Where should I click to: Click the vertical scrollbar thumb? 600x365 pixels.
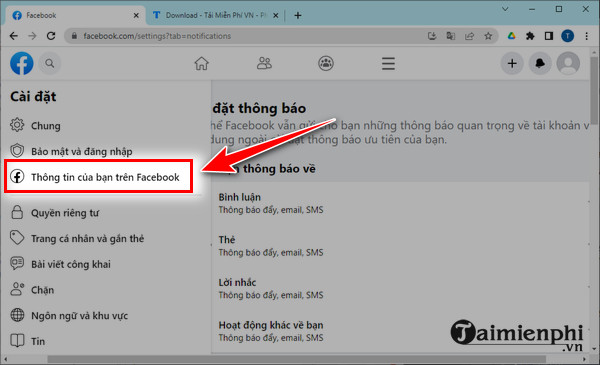click(x=594, y=90)
